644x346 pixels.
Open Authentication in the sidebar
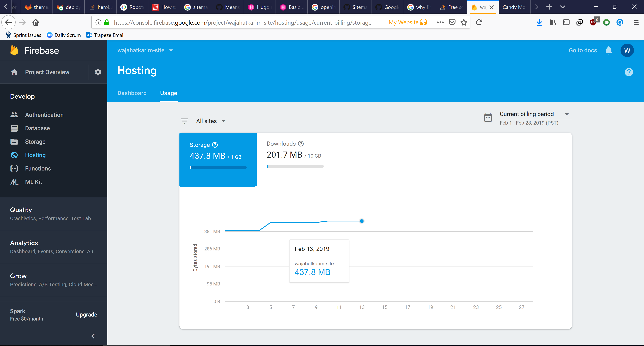[x=44, y=115]
